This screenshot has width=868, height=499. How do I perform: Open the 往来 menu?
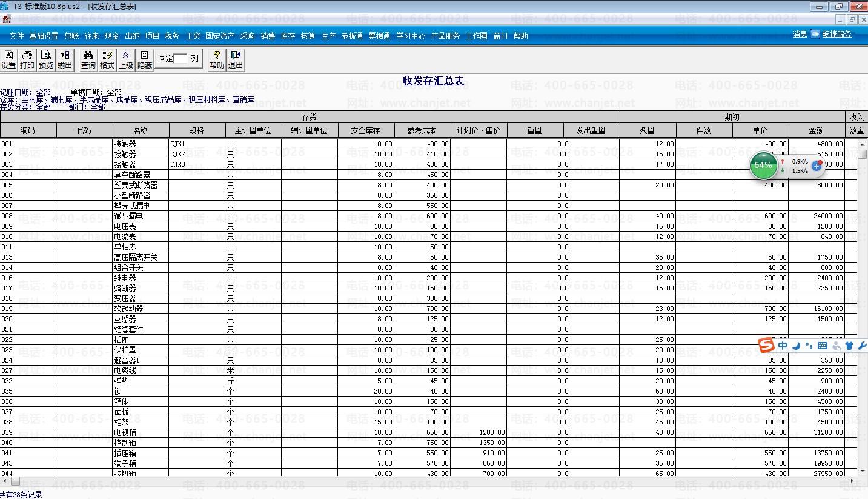click(91, 36)
